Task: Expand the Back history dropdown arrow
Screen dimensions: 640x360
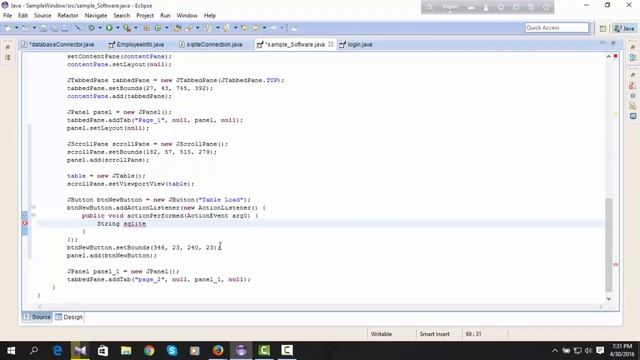Action: [x=264, y=28]
